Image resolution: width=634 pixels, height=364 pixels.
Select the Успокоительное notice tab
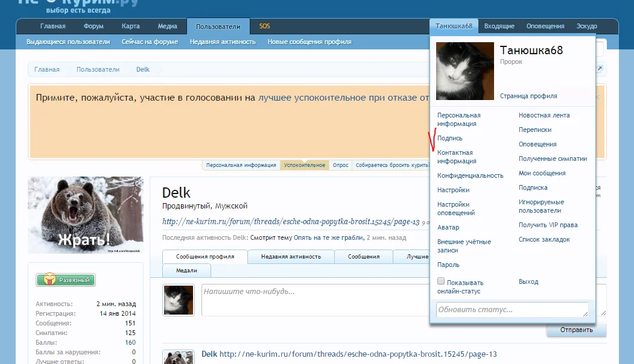pos(305,165)
